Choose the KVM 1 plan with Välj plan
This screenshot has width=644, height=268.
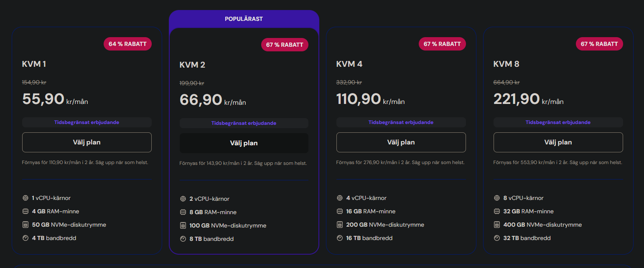(x=87, y=142)
